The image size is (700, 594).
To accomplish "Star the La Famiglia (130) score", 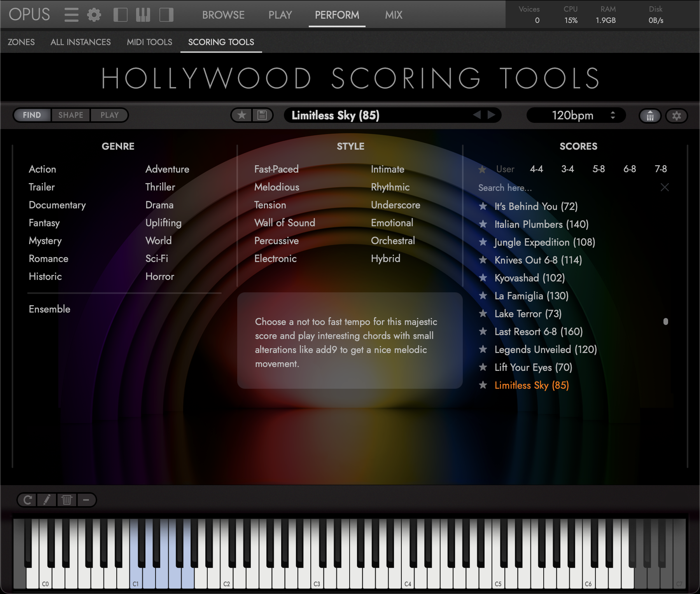I will (x=483, y=295).
